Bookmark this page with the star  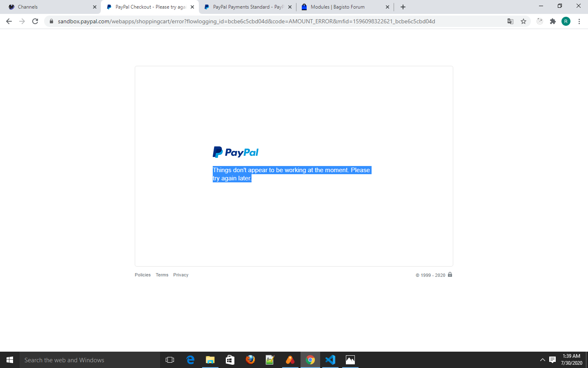pyautogui.click(x=523, y=21)
